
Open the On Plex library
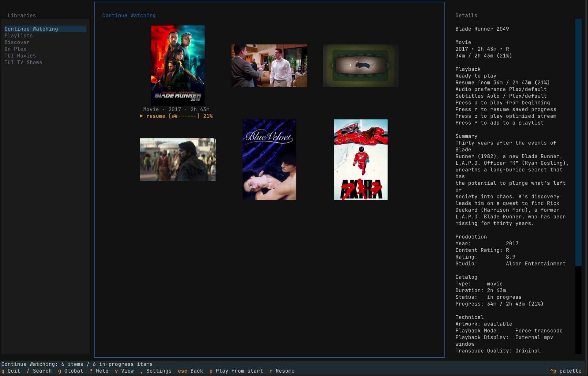pyautogui.click(x=15, y=49)
